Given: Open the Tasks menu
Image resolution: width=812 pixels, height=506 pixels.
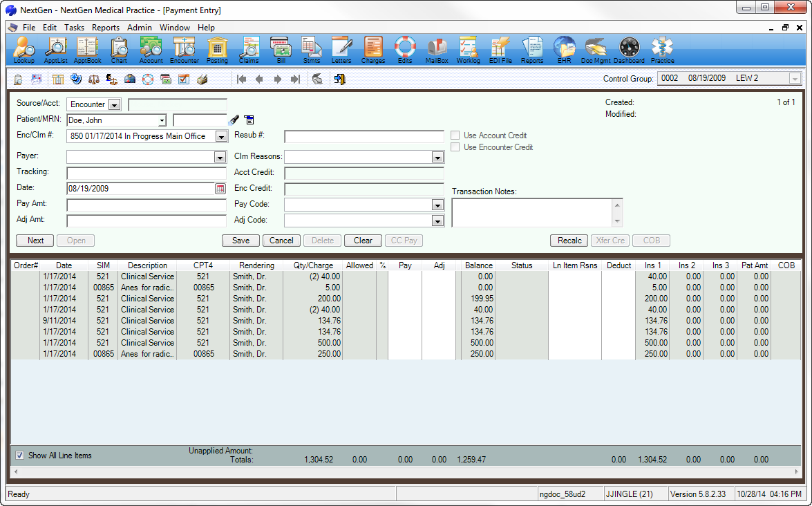Looking at the screenshot, I should coord(74,28).
